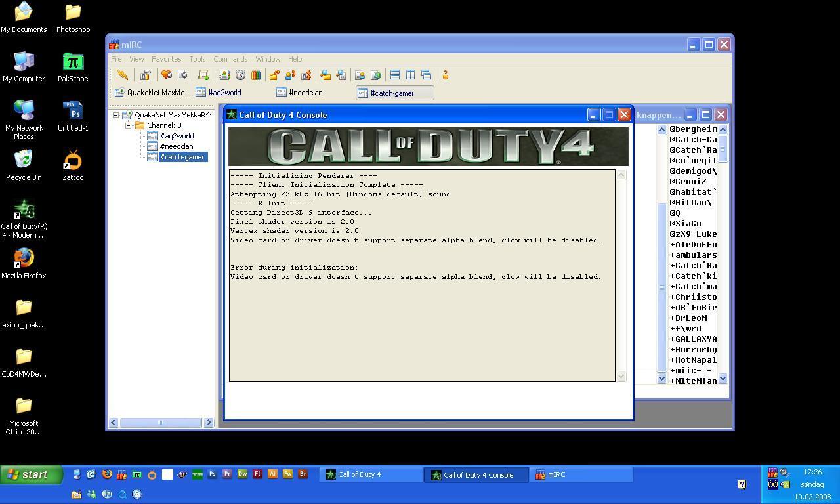Select Untitled-1 PSD file on desktop
Image resolution: width=840 pixels, height=504 pixels.
[x=73, y=117]
